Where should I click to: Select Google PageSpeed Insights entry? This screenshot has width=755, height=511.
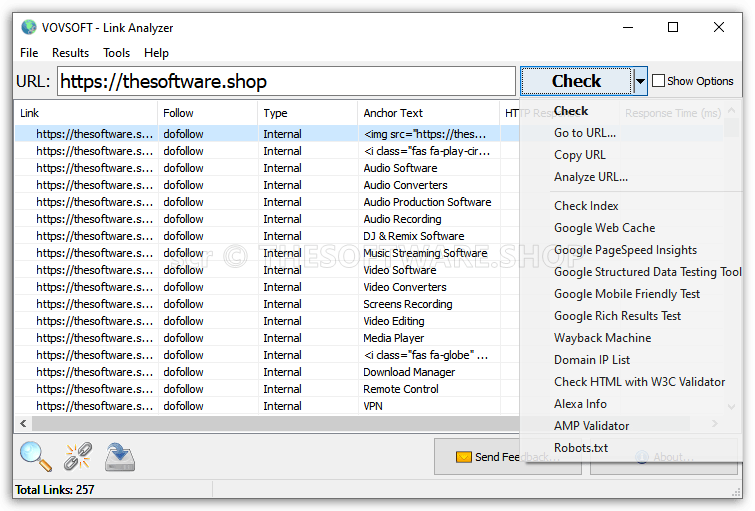click(x=625, y=250)
